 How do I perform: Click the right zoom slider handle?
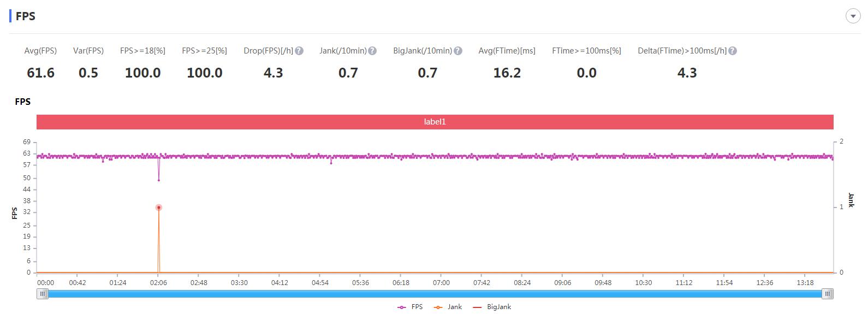(x=828, y=294)
